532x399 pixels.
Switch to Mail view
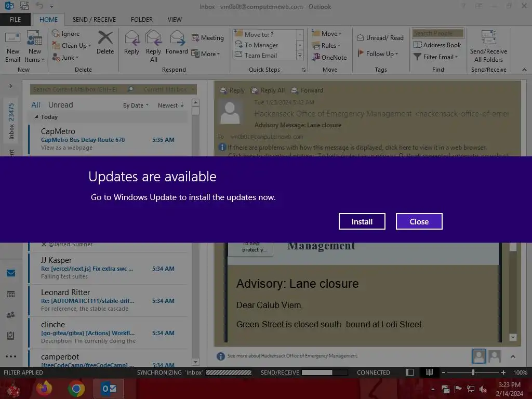pos(11,273)
